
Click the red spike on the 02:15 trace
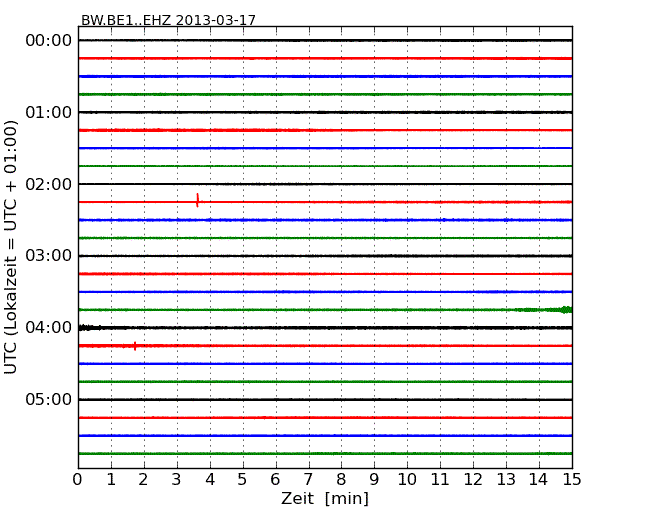tap(197, 200)
